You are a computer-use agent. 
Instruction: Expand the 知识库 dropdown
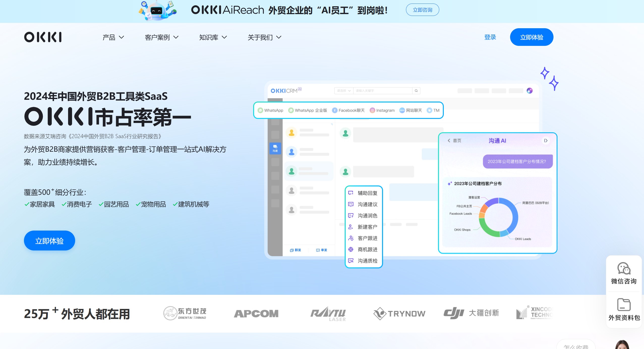[x=213, y=37]
